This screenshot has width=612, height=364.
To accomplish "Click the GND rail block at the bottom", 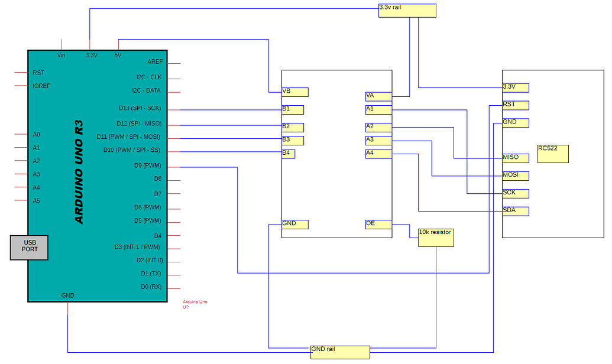I will pos(340,351).
